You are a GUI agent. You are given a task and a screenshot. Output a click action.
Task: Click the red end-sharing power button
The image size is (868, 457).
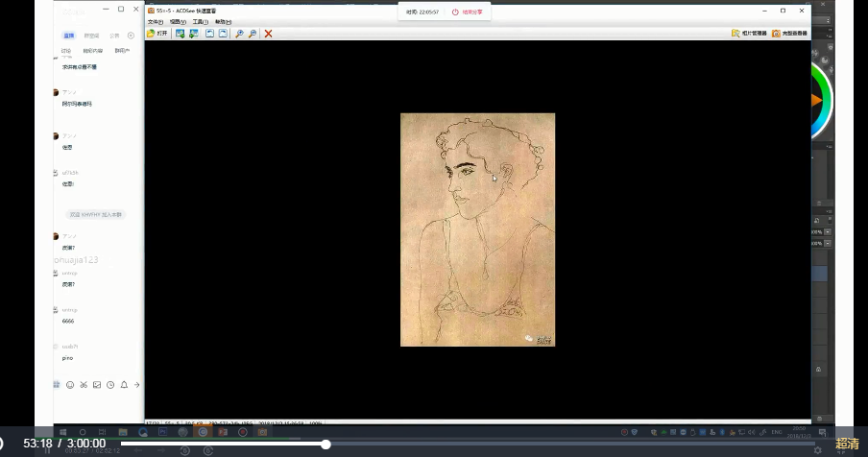click(467, 12)
